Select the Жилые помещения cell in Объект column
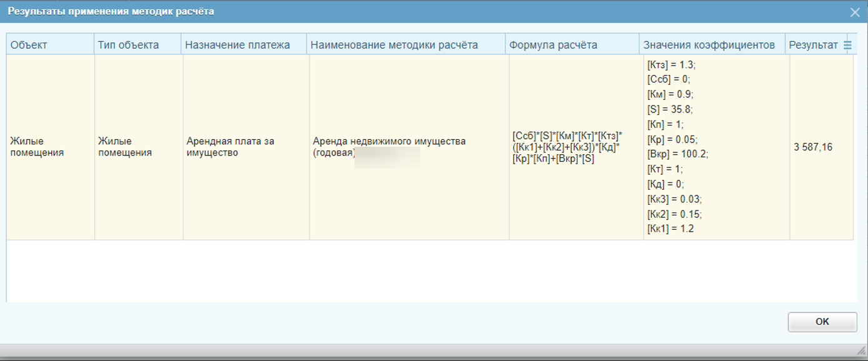This screenshot has height=361, width=868. click(38, 147)
